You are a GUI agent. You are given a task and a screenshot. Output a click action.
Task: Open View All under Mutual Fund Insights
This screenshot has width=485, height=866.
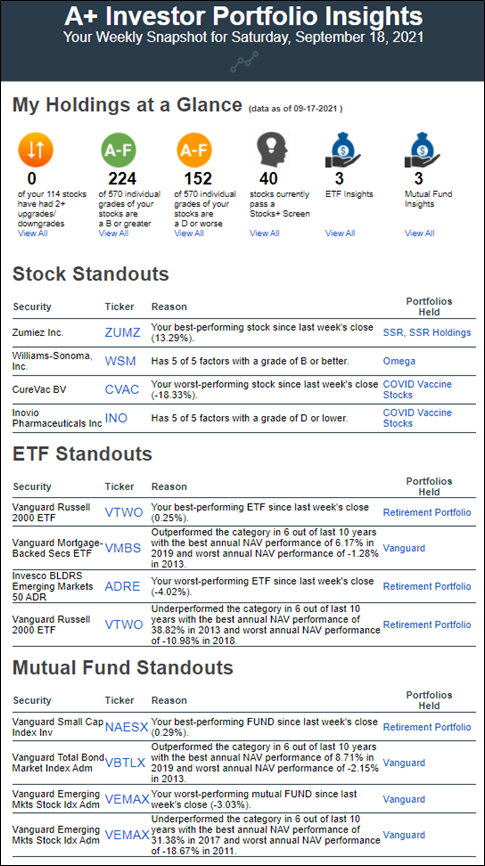(x=419, y=233)
